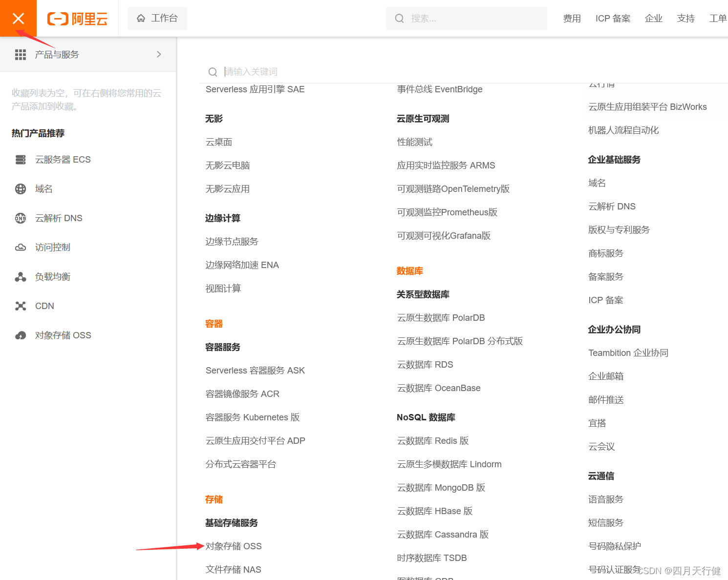Open 版权与专利服务
This screenshot has width=728, height=580.
619,230
